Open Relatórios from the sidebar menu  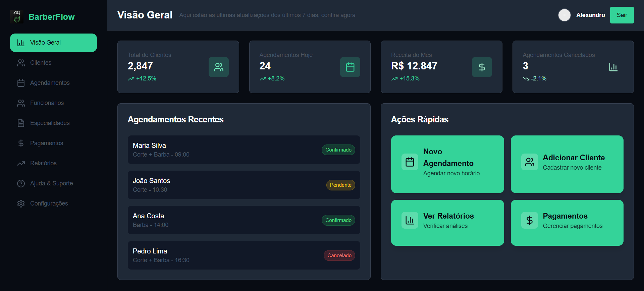[x=43, y=163]
